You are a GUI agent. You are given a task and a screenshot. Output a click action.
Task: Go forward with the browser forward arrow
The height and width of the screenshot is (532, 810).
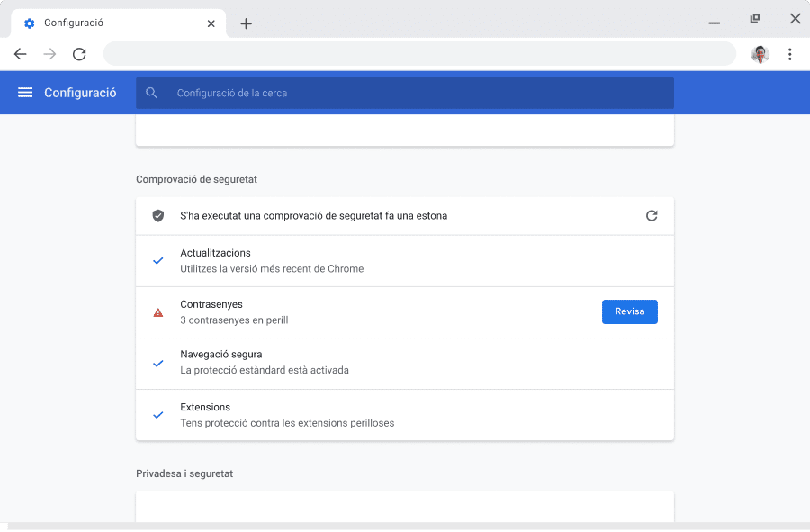pos(49,54)
